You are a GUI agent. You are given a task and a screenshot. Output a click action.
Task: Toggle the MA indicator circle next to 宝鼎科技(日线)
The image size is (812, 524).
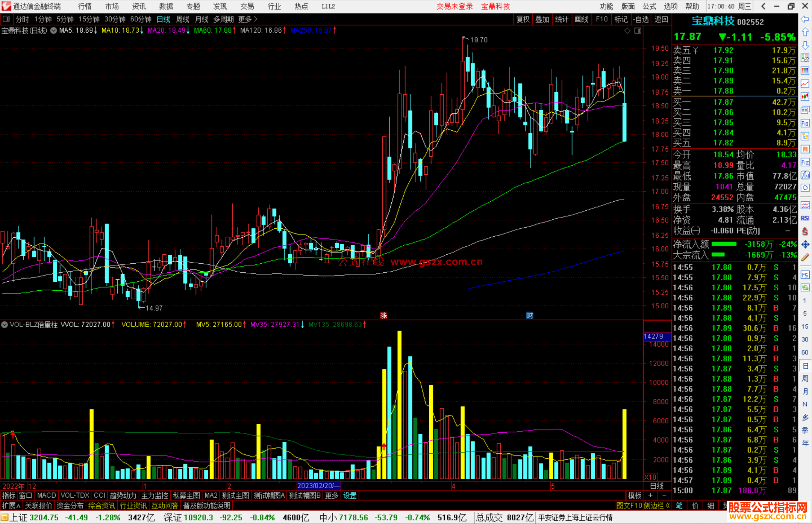click(53, 30)
